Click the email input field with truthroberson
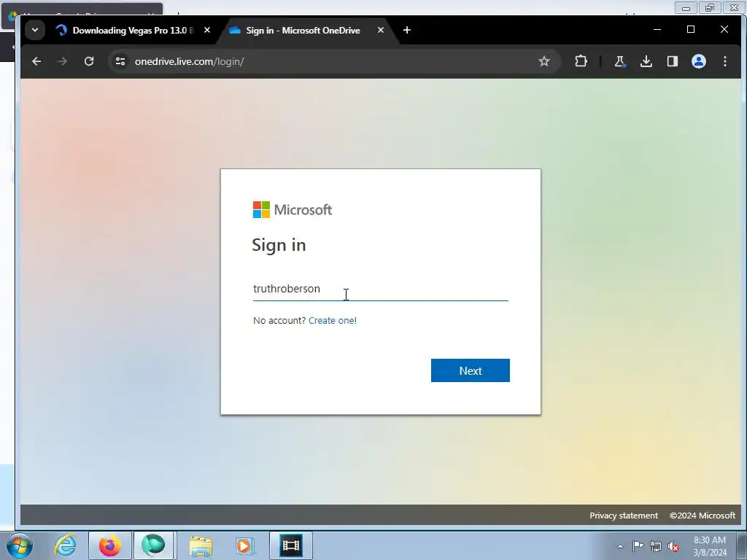 380,289
